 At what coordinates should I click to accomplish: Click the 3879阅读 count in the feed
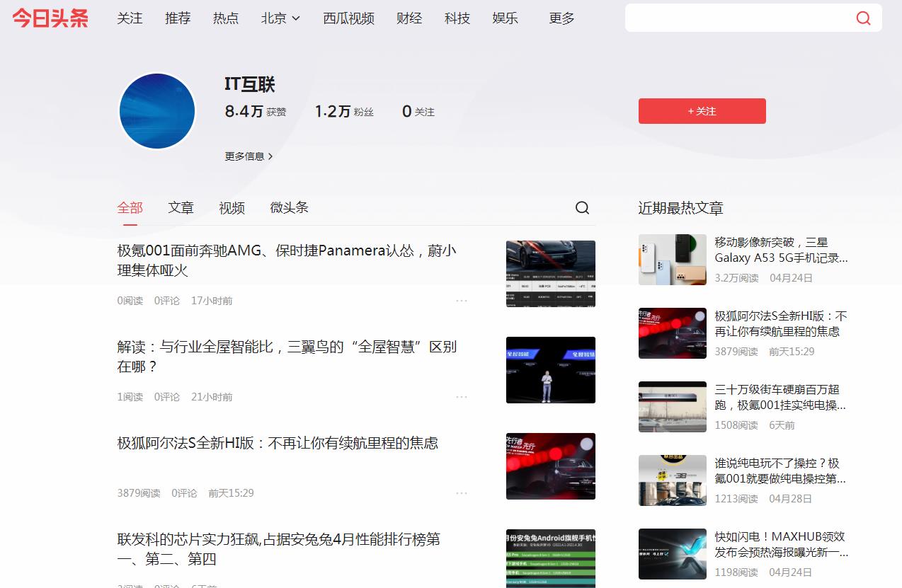coord(139,493)
